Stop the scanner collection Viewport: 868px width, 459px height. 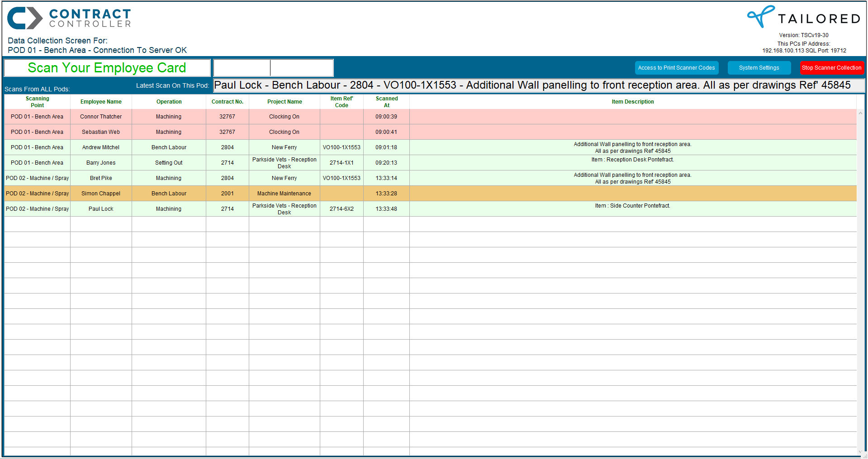(831, 68)
